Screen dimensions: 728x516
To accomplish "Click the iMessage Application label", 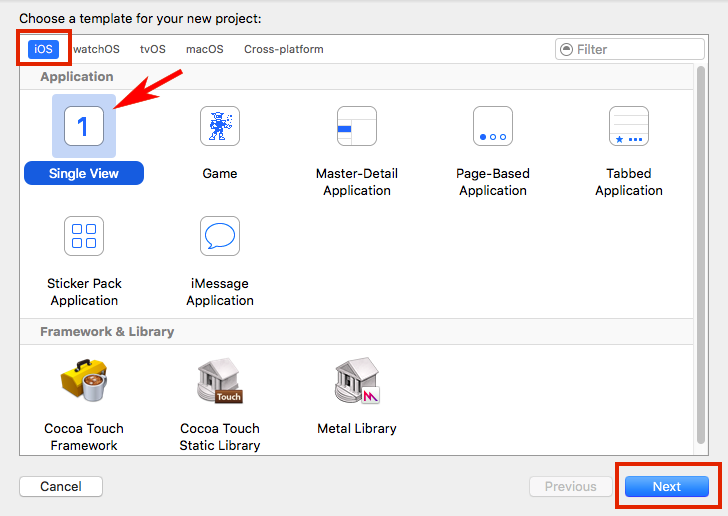I will click(x=220, y=292).
